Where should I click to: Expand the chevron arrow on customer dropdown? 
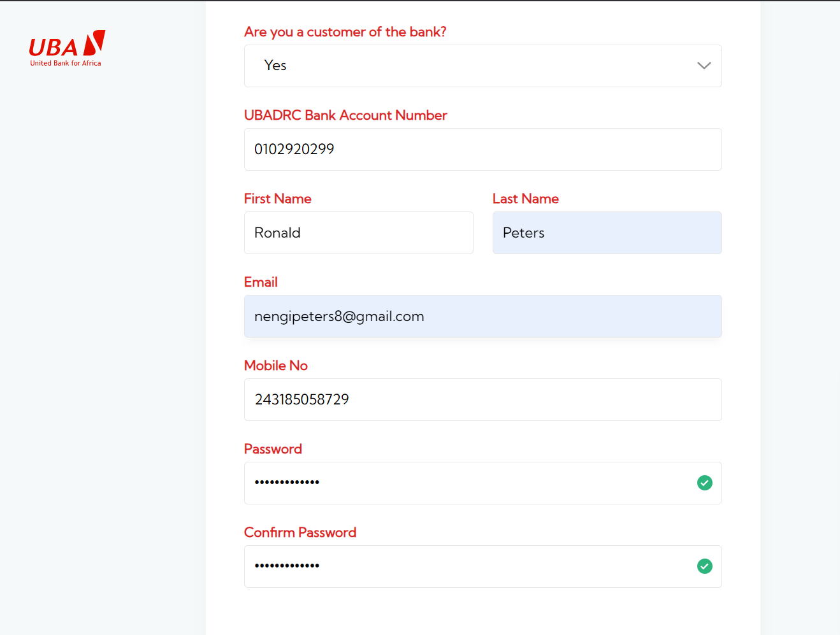[x=704, y=66]
